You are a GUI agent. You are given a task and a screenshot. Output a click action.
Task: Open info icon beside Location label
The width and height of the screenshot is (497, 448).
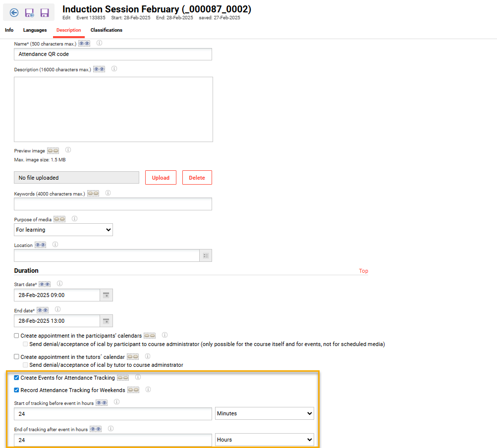[55, 245]
